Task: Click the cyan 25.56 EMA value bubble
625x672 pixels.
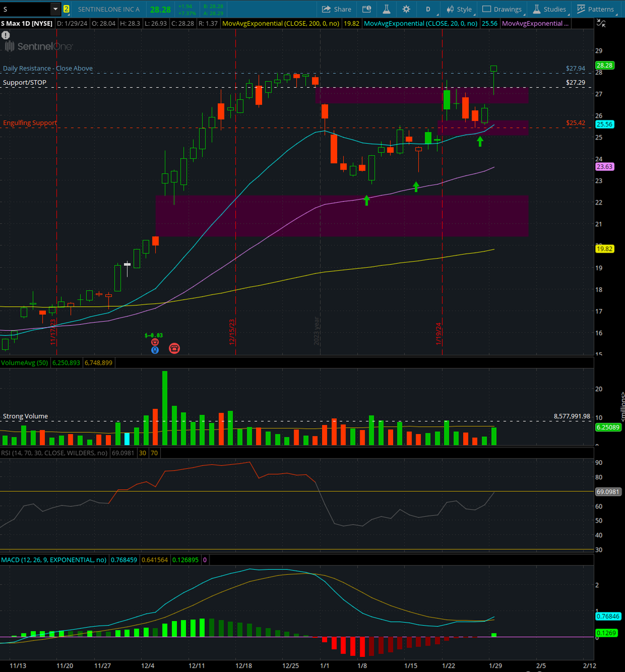Action: tap(604, 124)
